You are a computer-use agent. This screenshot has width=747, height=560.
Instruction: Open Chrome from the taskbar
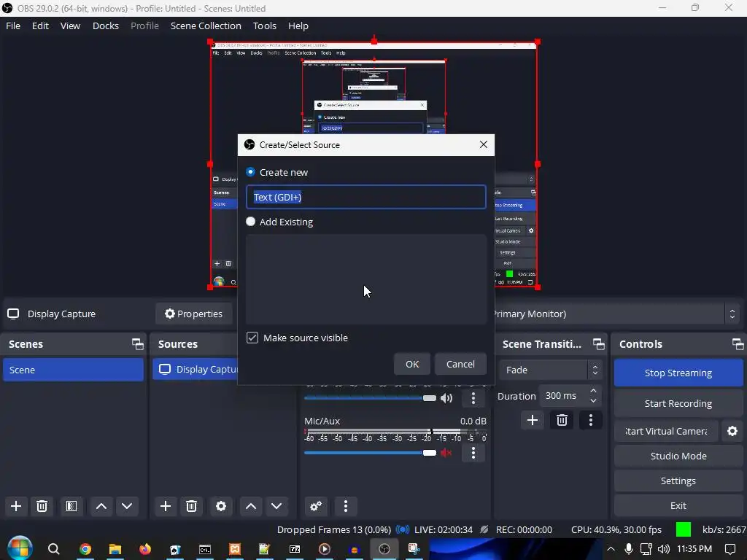coord(85,549)
